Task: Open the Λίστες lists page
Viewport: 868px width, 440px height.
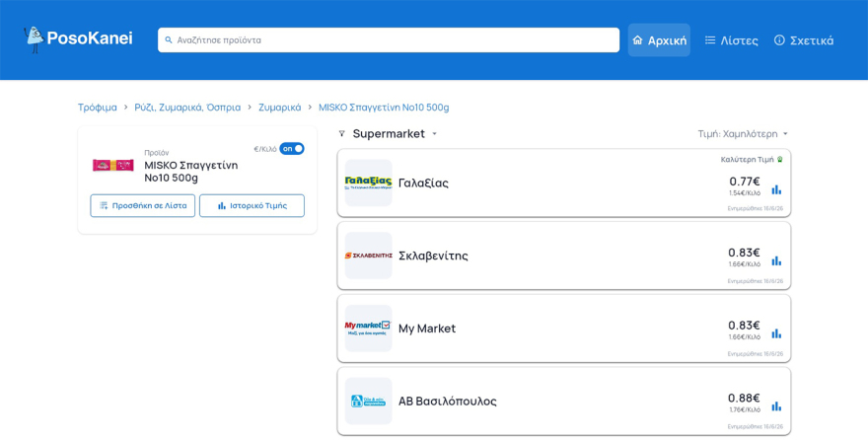Action: pos(731,40)
